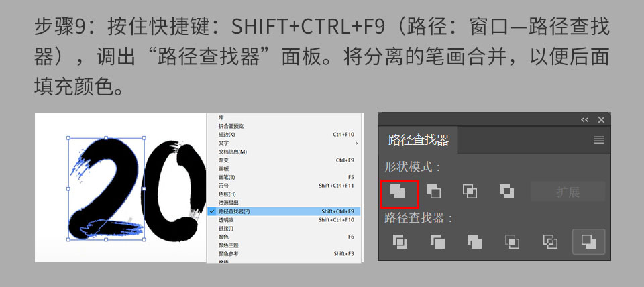Choose 画笔(B) menu entry
The image size is (644, 287).
point(283,178)
